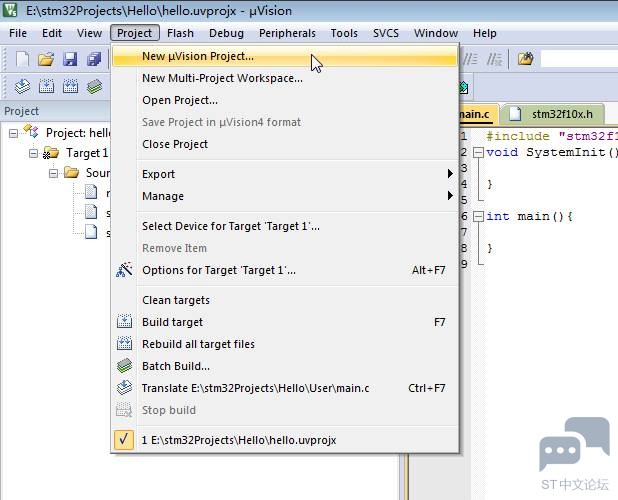Open the Peripherals menu

(x=287, y=33)
